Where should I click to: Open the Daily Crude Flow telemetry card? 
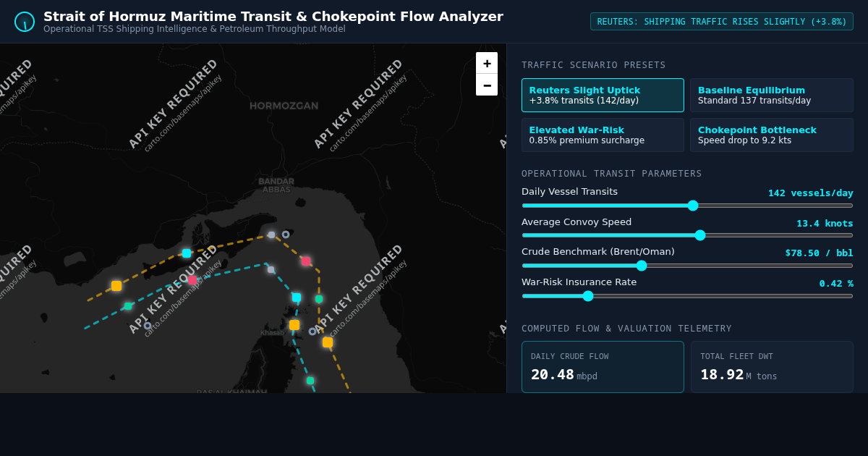pyautogui.click(x=603, y=367)
